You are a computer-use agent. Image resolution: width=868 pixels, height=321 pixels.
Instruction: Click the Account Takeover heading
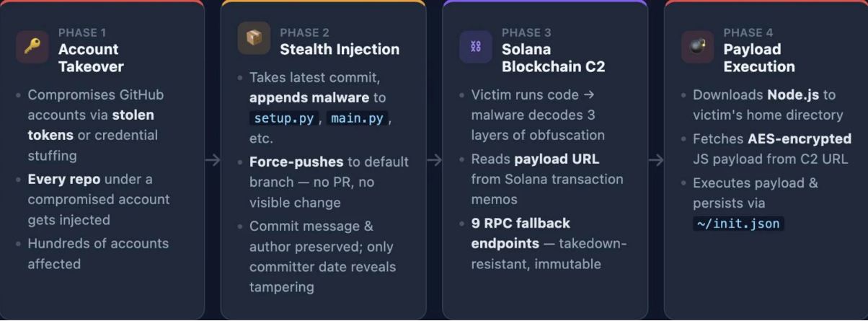point(91,58)
